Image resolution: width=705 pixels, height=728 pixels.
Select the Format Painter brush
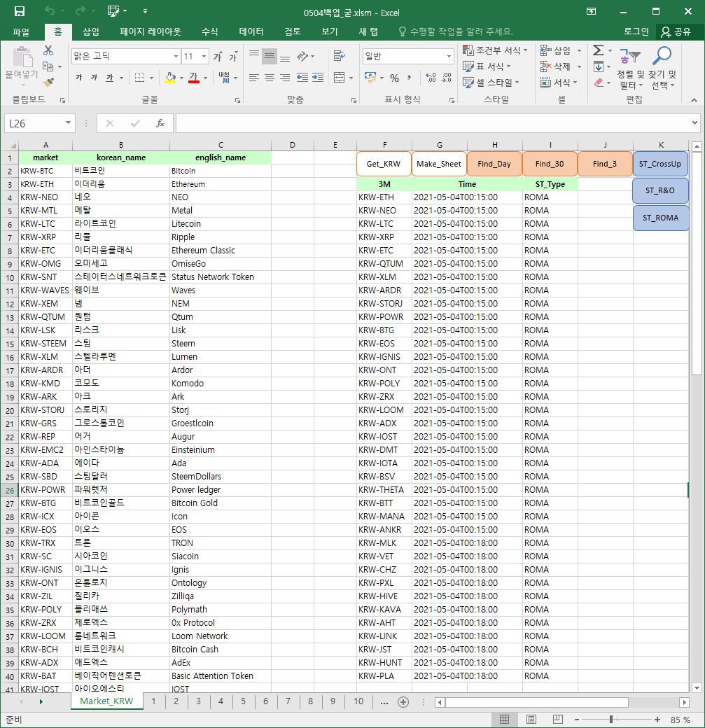(48, 83)
